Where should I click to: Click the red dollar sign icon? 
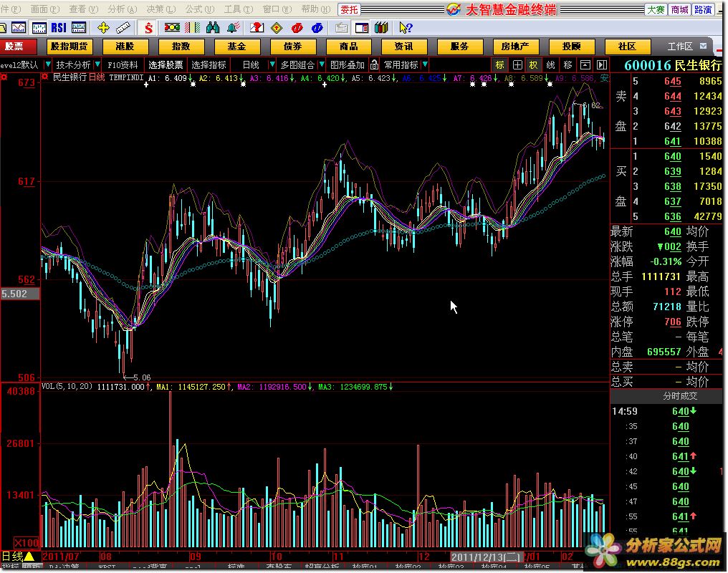coord(148,28)
